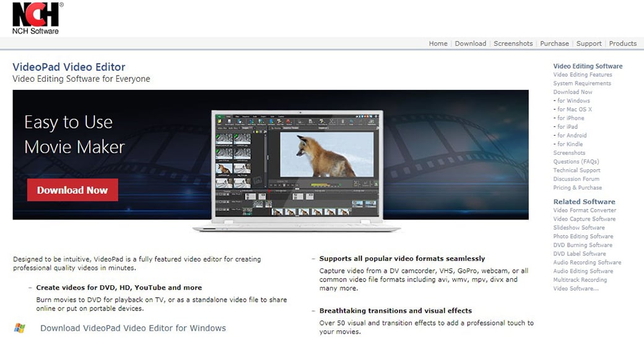
Task: Click the laptop fox preview image
Action: pos(326,156)
